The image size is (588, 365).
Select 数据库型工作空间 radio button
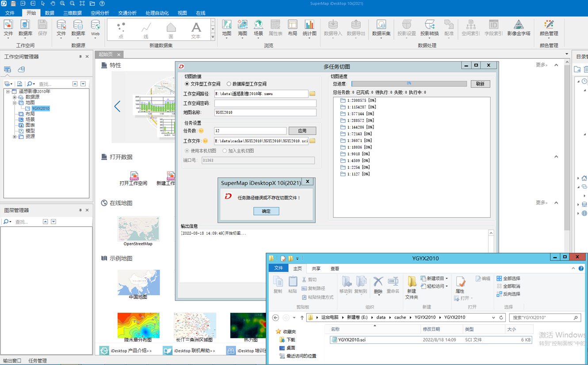point(229,84)
